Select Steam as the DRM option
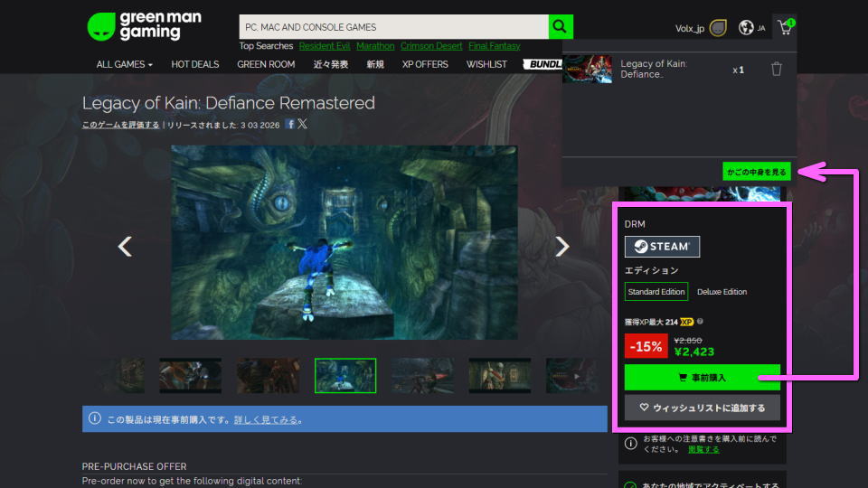868x488 pixels. pyautogui.click(x=662, y=247)
